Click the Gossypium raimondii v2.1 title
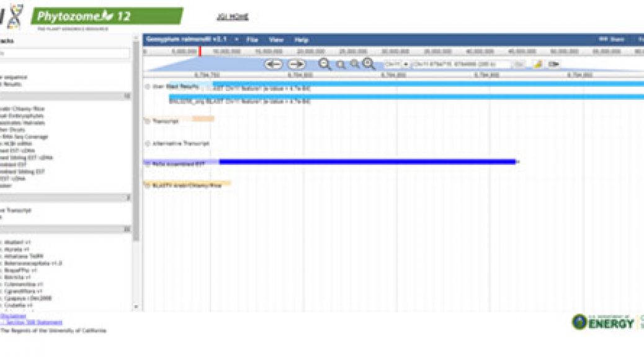 (x=187, y=40)
